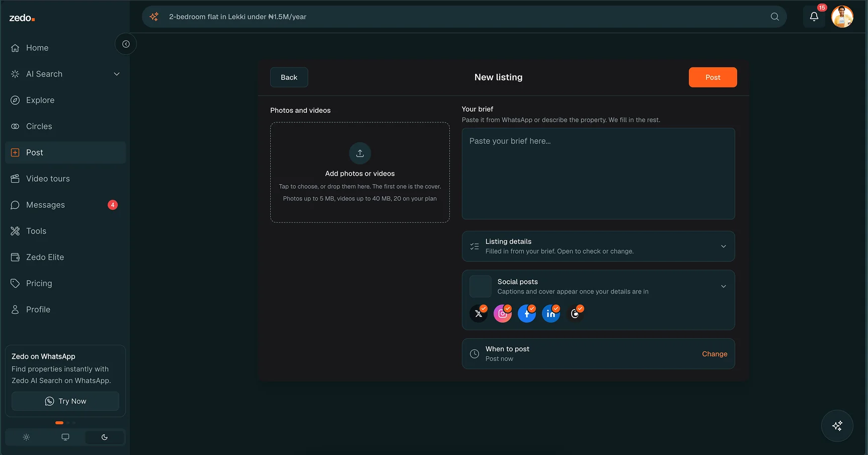Click the brief text area
The image size is (868, 455).
pos(598,174)
